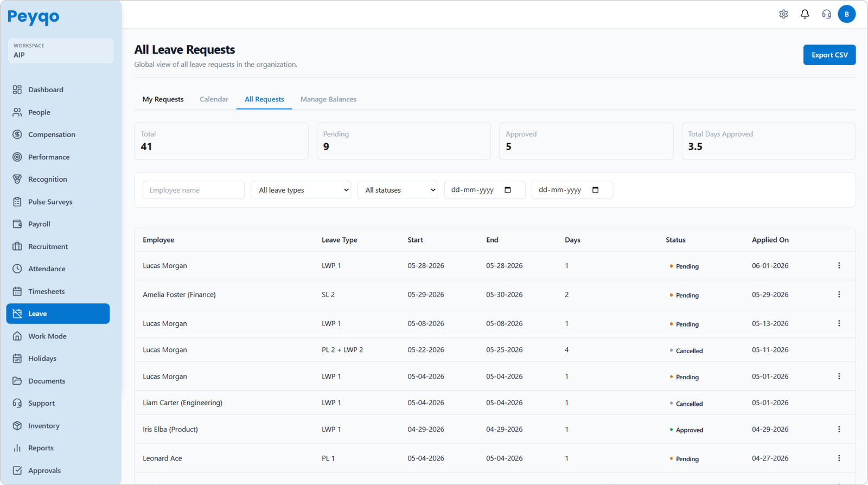
Task: Select the All Requests tab
Action: coord(264,99)
